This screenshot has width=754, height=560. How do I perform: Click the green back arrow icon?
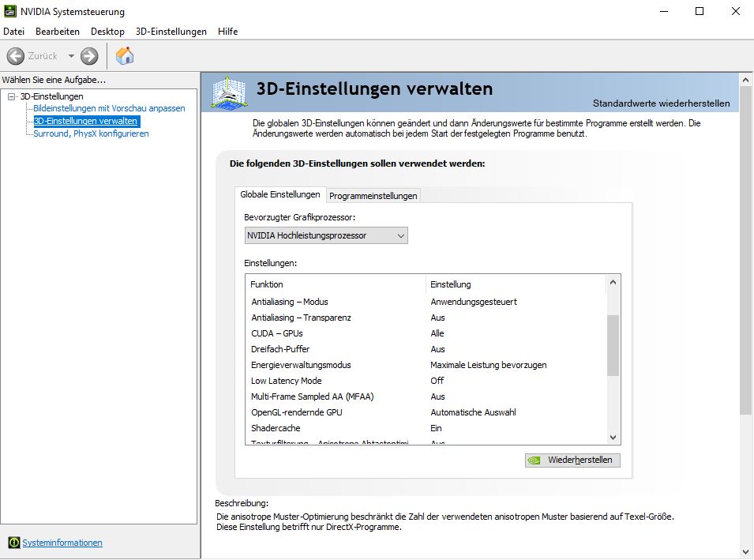(15, 56)
